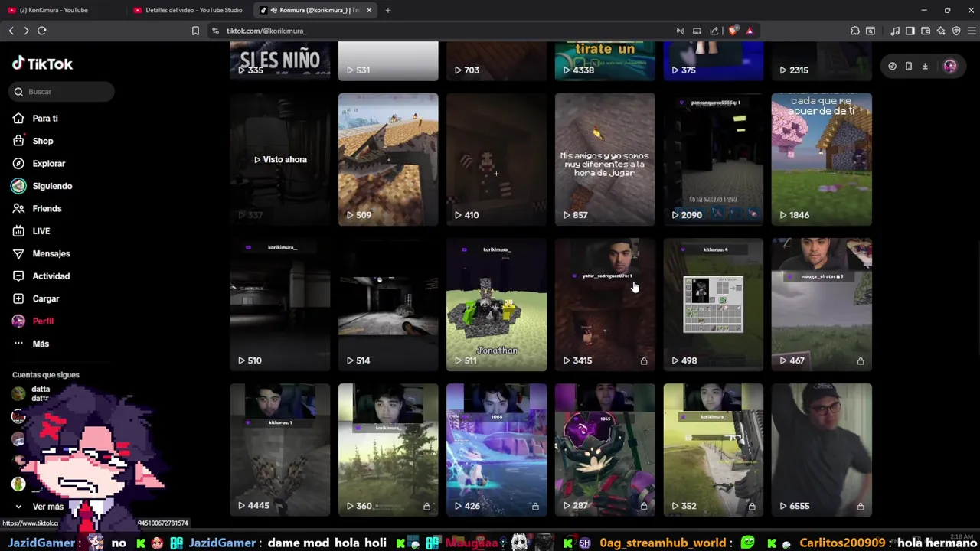Open video with 509 views

pos(388,159)
